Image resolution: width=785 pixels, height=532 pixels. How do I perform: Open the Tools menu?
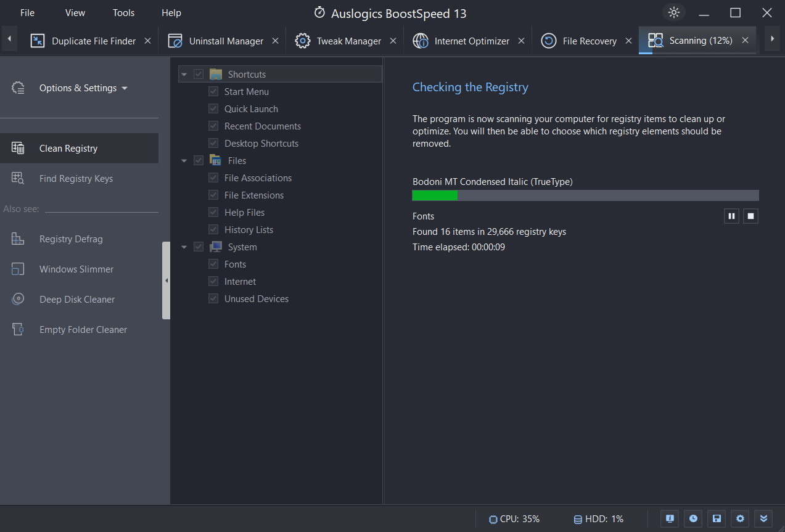click(x=123, y=12)
